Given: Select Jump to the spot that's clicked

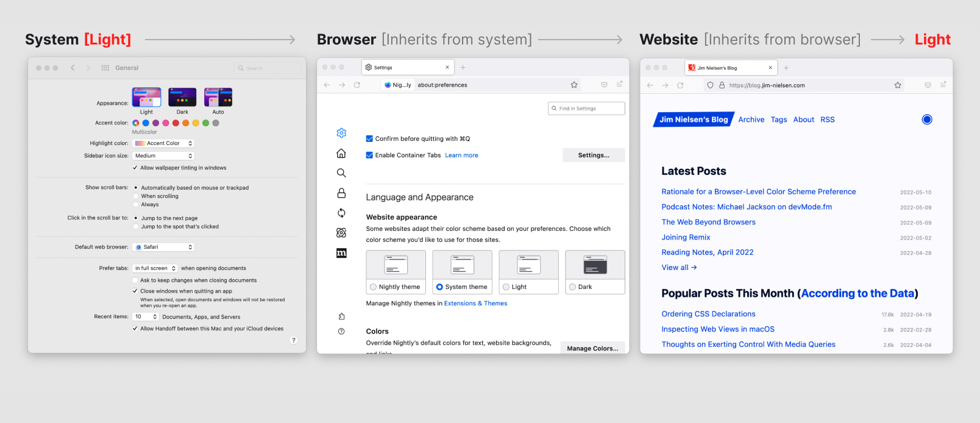Looking at the screenshot, I should (136, 227).
